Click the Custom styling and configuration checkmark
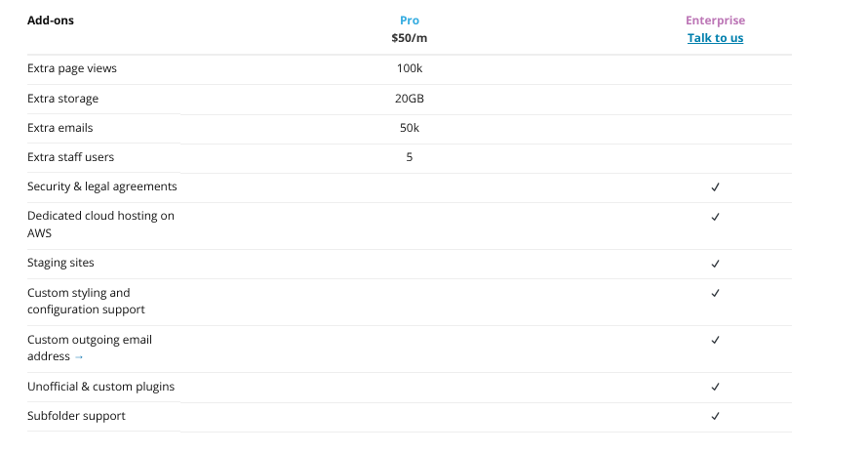 715,293
